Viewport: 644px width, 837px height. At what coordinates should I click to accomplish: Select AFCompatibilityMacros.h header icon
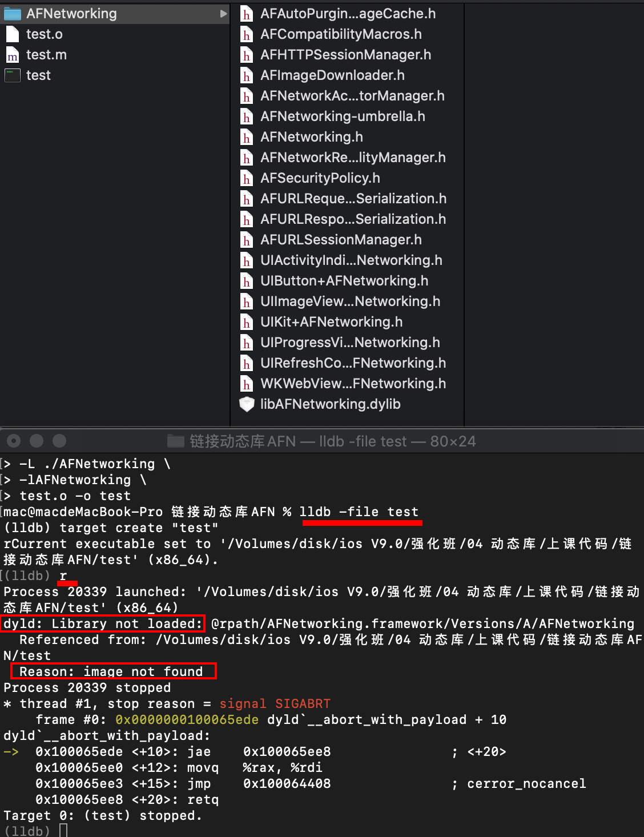247,34
